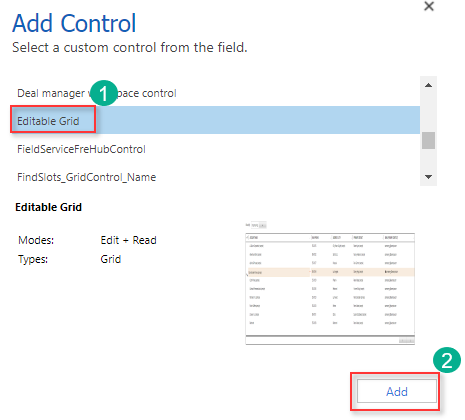Click the Types label
Viewport: 465px width, 420px height.
coord(33,259)
